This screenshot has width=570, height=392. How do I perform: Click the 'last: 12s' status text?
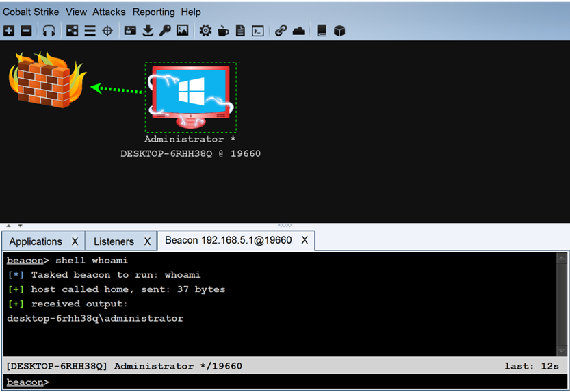[532, 366]
